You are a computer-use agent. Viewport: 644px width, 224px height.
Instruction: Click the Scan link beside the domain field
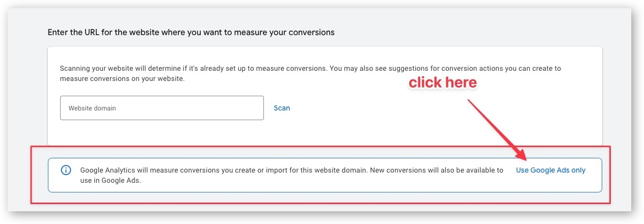click(282, 108)
